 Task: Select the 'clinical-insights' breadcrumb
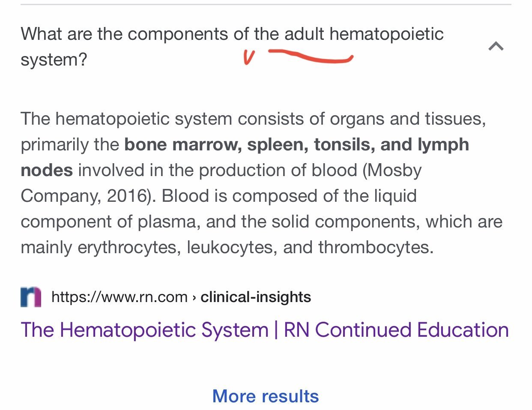[256, 297]
